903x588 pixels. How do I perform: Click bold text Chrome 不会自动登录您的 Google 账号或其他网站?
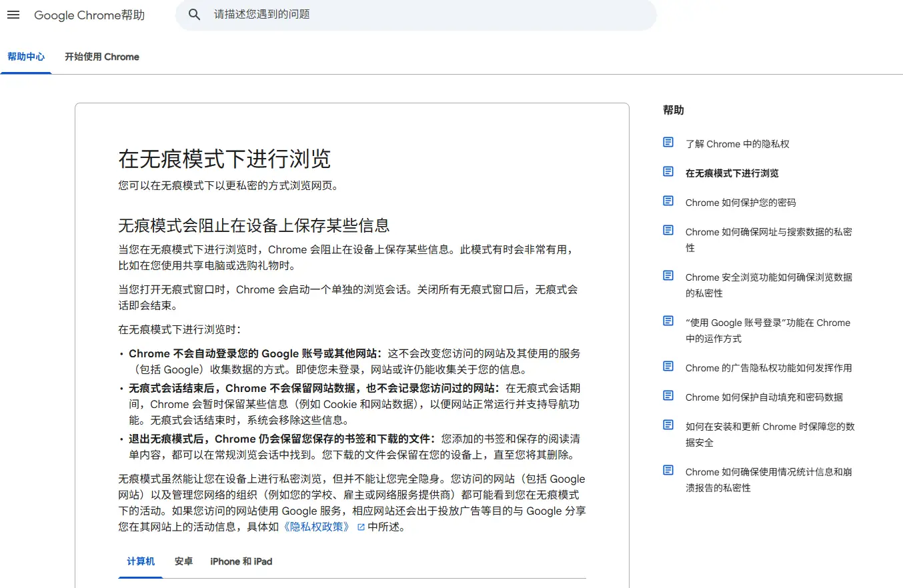pyautogui.click(x=255, y=353)
